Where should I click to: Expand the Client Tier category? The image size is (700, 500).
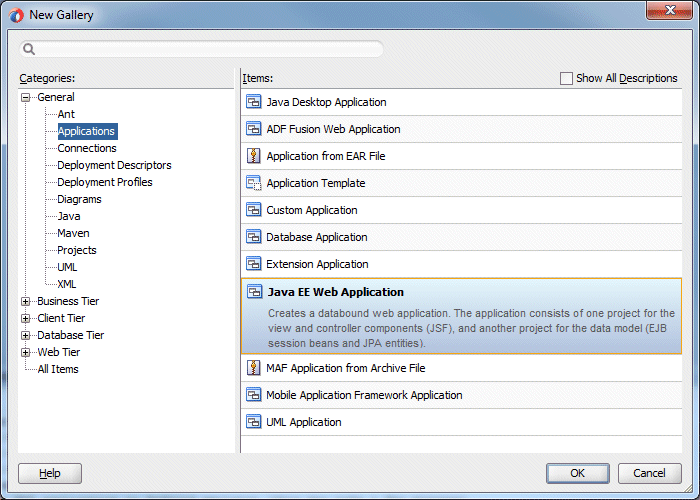(x=25, y=318)
